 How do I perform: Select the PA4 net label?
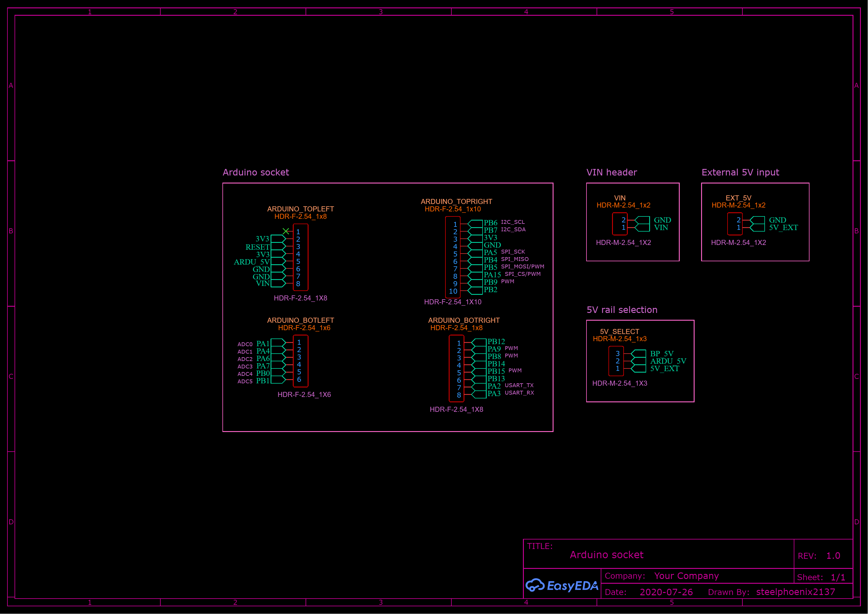click(263, 351)
